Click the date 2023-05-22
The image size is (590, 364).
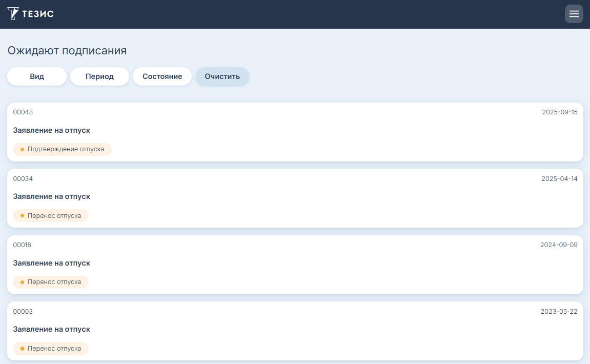click(x=559, y=312)
